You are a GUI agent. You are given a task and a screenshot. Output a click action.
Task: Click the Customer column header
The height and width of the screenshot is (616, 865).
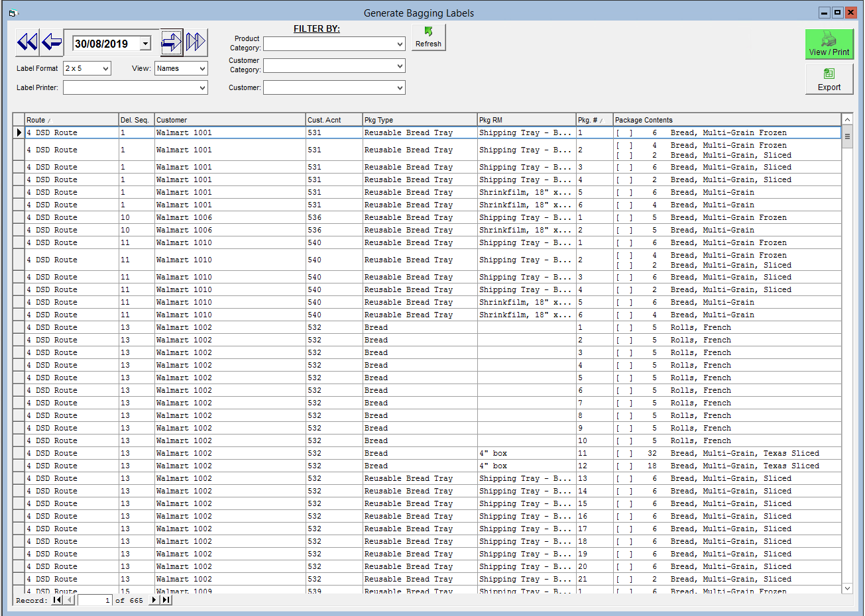tap(230, 120)
